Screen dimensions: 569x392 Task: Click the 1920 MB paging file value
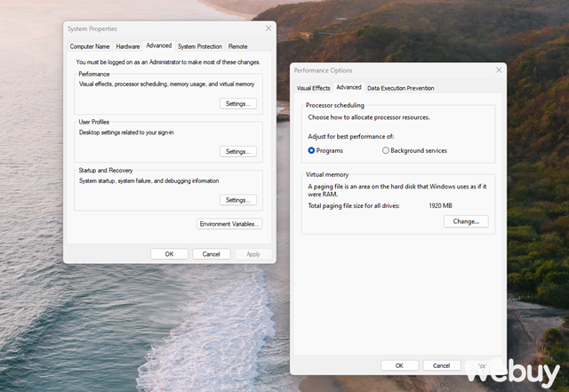click(441, 206)
